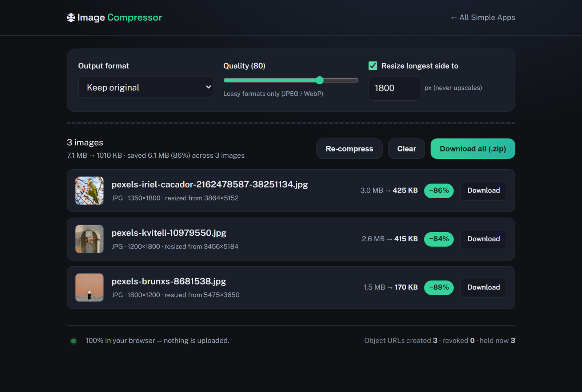Image resolution: width=582 pixels, height=392 pixels.
Task: Click 'Lossy formats only (JPEG / WebP)' hint
Action: coord(273,94)
